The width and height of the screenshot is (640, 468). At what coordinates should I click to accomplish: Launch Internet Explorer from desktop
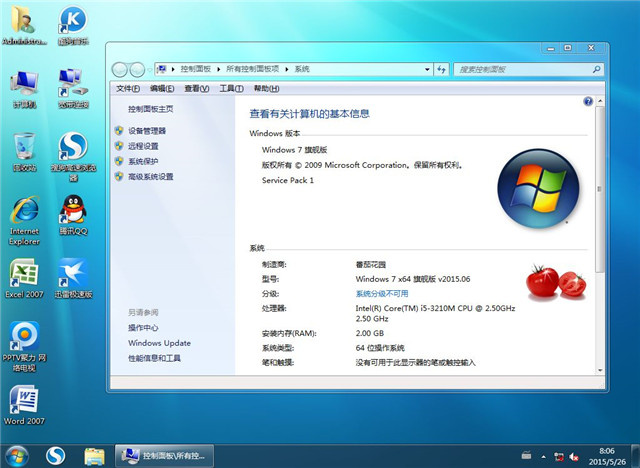pyautogui.click(x=24, y=220)
